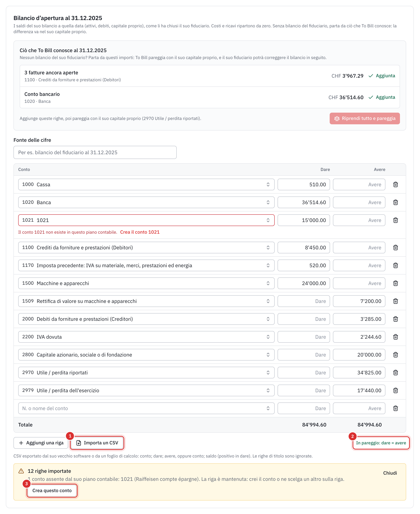
Task: Remove the empty last row via trash icon
Action: pyautogui.click(x=395, y=408)
